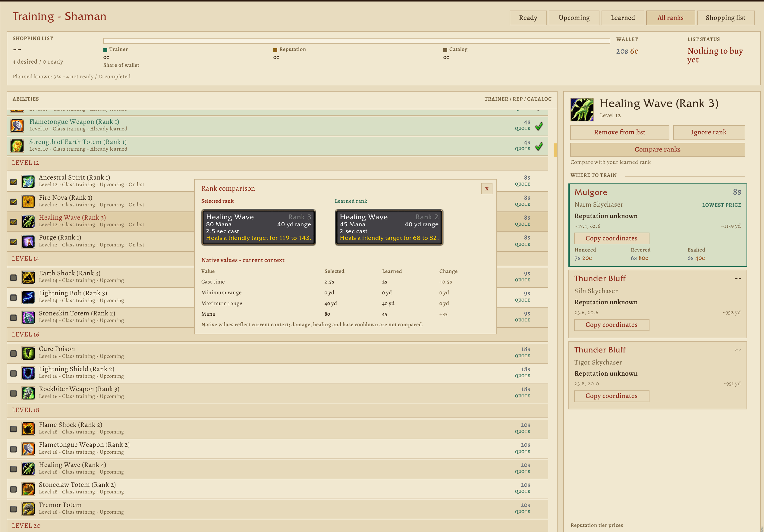Click the large Healing Wave detail icon
This screenshot has width=764, height=532.
point(582,110)
